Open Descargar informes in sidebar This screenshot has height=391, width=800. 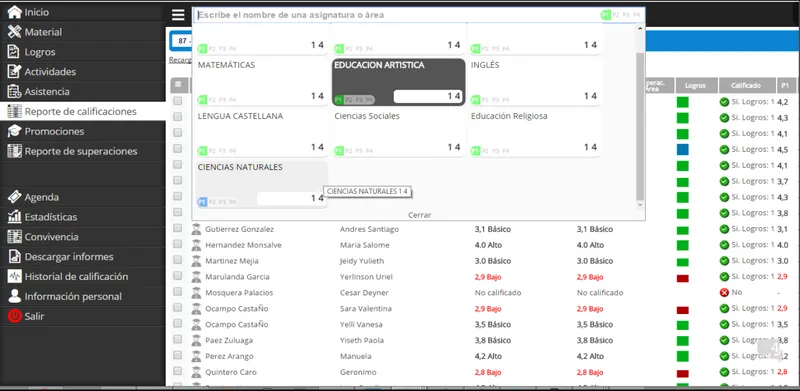(83, 257)
